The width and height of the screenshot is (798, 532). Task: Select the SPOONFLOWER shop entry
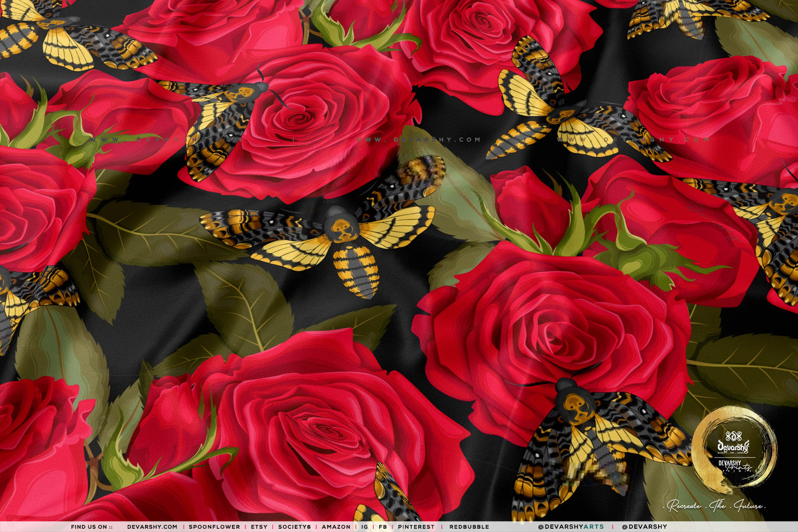[x=214, y=527]
